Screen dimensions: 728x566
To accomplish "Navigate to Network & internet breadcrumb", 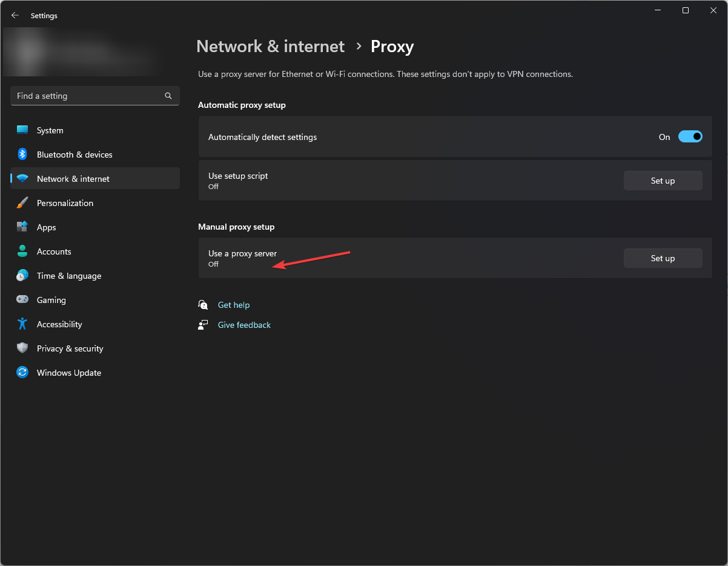I will tap(270, 47).
